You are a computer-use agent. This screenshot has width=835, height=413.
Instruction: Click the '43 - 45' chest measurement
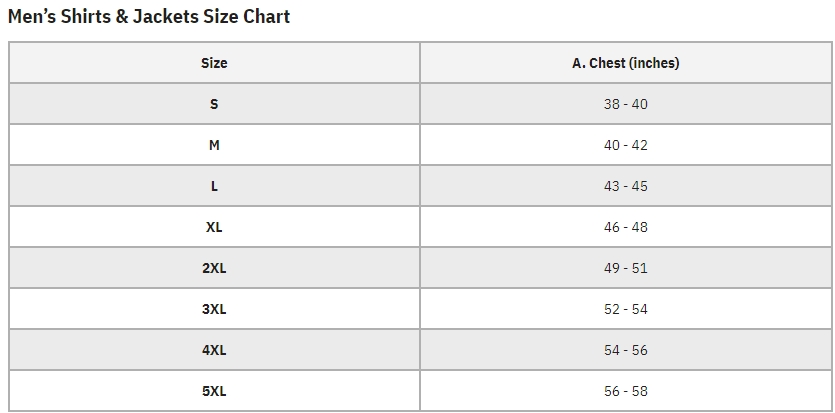click(x=625, y=186)
